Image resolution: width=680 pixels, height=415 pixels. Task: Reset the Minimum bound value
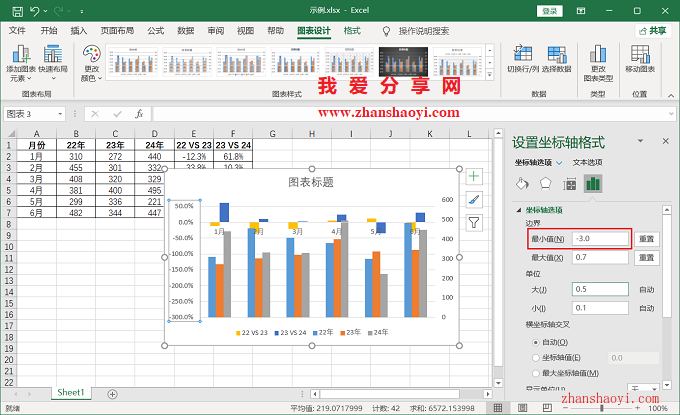647,239
